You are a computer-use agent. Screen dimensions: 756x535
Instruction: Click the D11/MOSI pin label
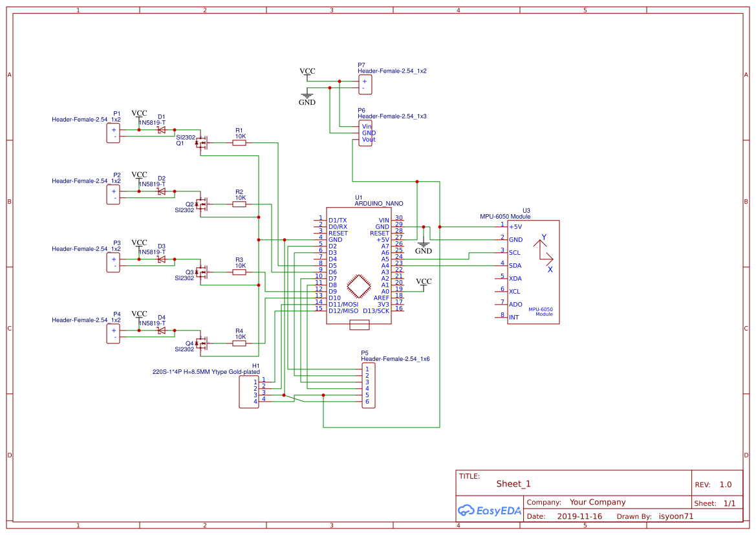coord(343,305)
